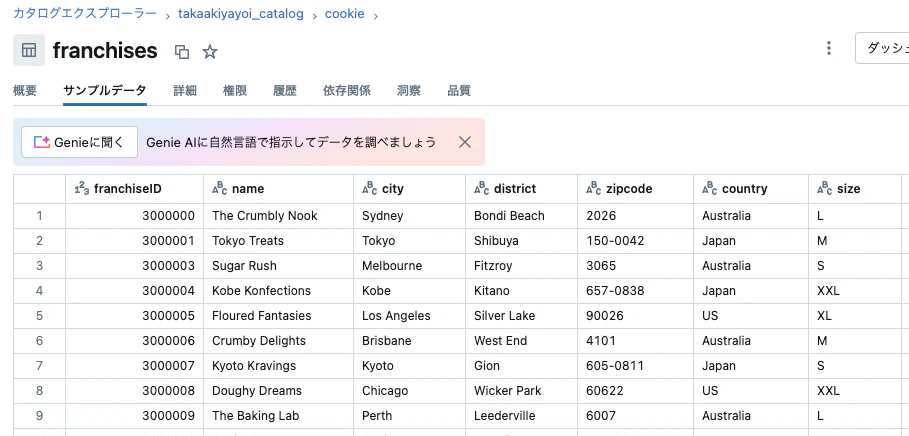Open the 権限 tab
Viewport: 909px width, 436px height.
(x=235, y=90)
